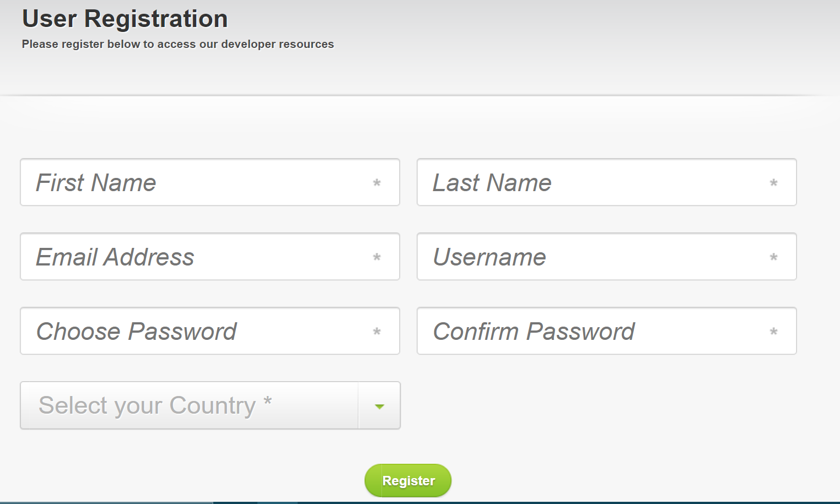Click the green country dropdown arrow
The width and height of the screenshot is (840, 504).
click(379, 407)
